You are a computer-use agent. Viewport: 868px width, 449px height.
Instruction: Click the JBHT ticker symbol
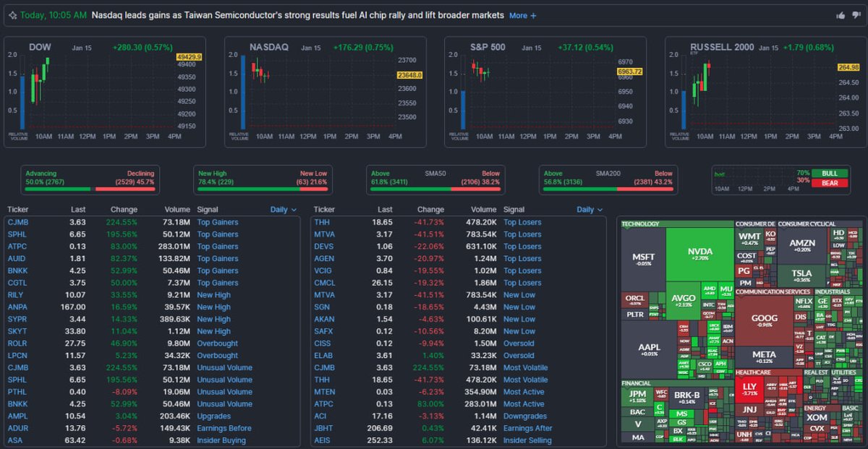(323, 428)
